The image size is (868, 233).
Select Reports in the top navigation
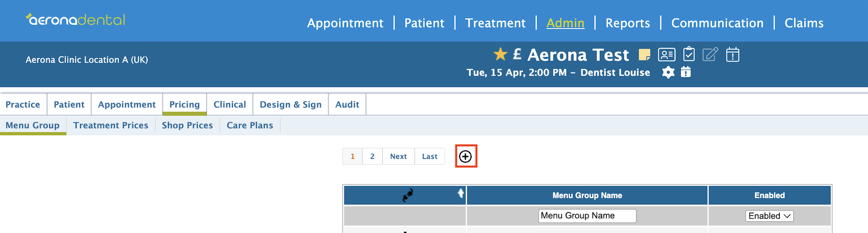[627, 23]
